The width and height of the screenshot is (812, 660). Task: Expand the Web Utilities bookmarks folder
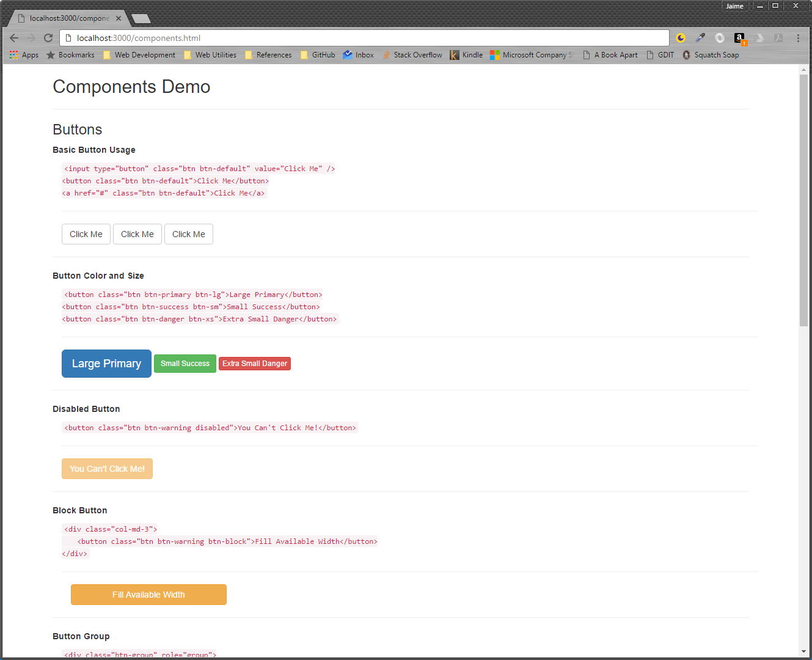[x=210, y=55]
